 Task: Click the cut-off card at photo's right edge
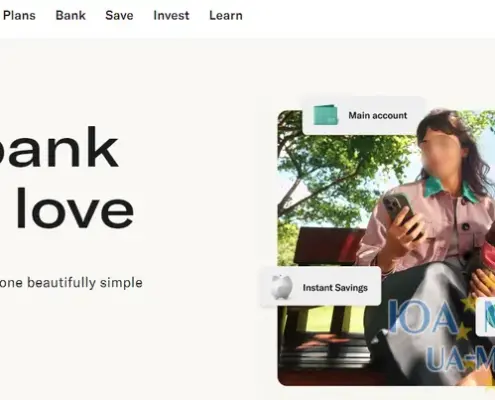[x=486, y=317]
